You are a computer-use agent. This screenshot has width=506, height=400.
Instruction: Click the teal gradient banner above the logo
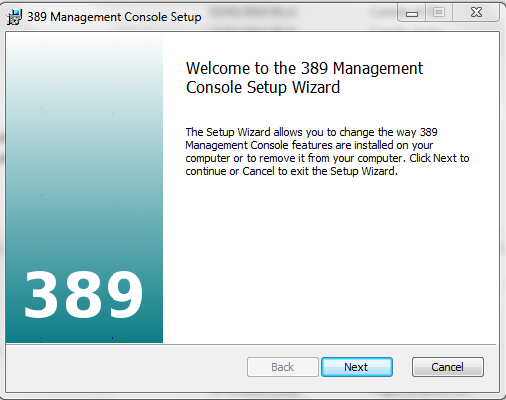tap(84, 150)
